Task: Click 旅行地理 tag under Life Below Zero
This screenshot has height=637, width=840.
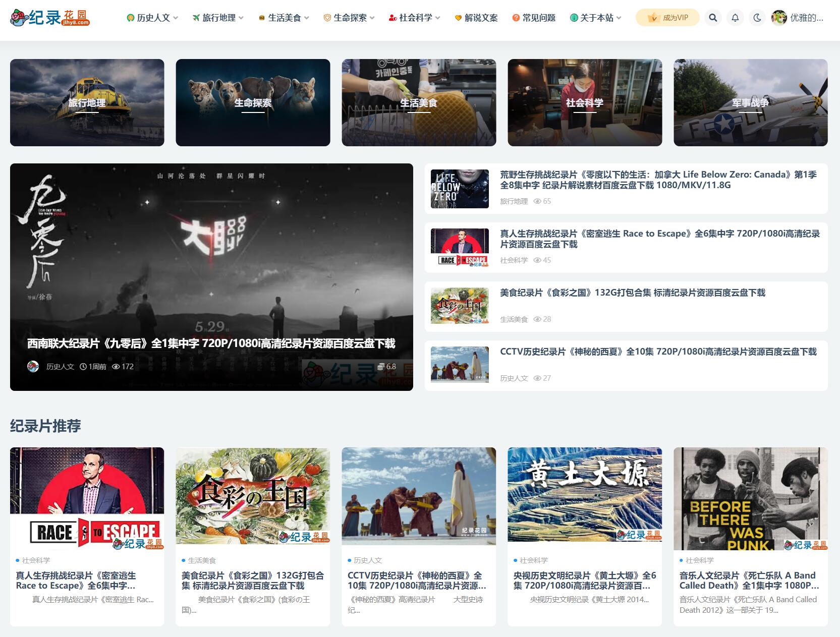Action: [514, 201]
